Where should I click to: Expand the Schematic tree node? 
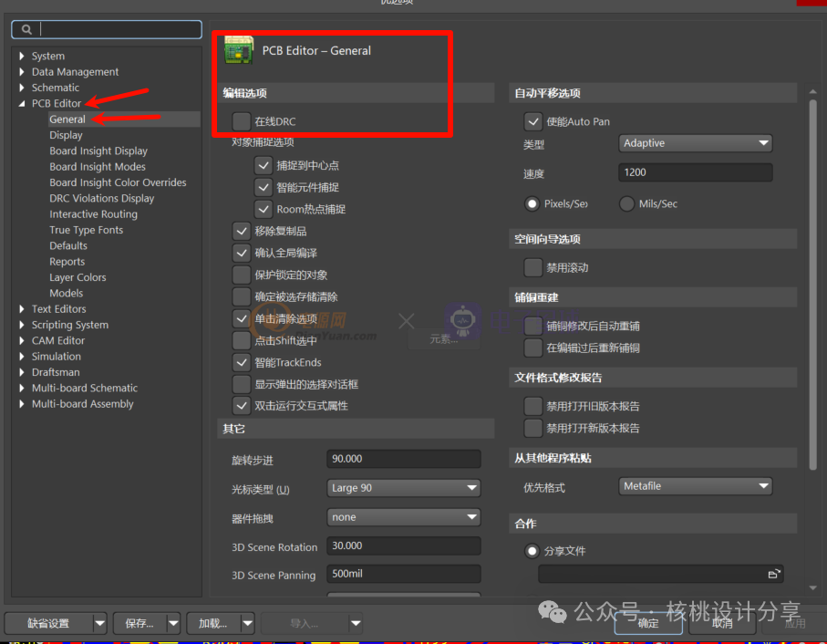coord(21,88)
